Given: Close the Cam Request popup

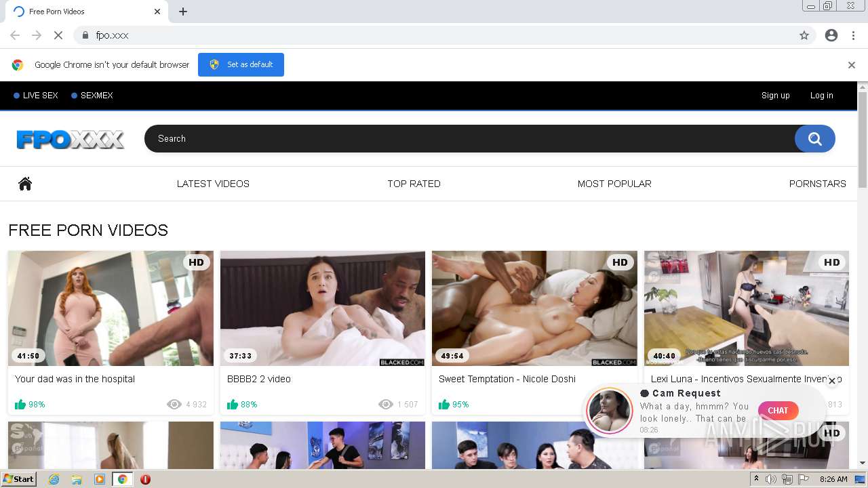Looking at the screenshot, I should (x=832, y=381).
